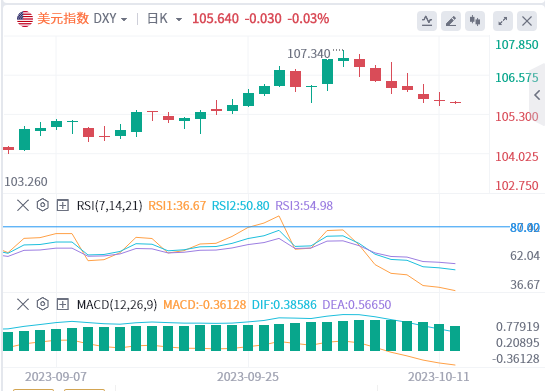
Task: Click the RSI1:36.67 value
Action: [x=177, y=206]
